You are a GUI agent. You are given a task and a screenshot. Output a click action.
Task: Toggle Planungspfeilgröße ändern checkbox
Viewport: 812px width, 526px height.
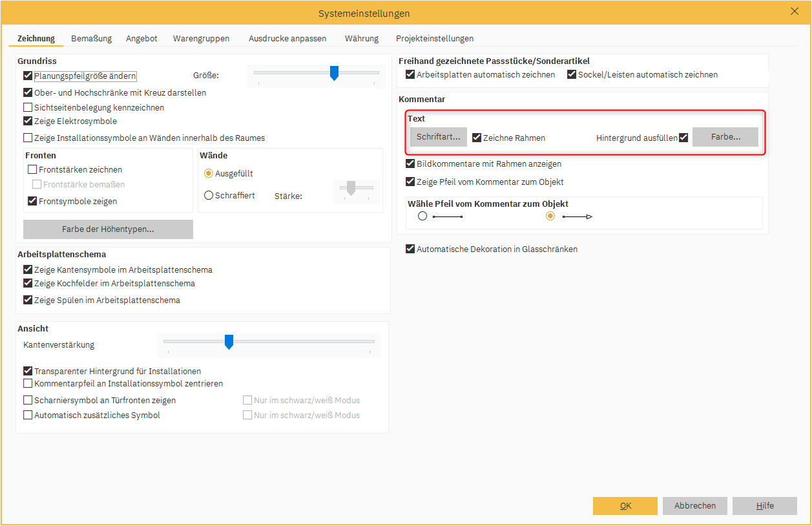[28, 76]
